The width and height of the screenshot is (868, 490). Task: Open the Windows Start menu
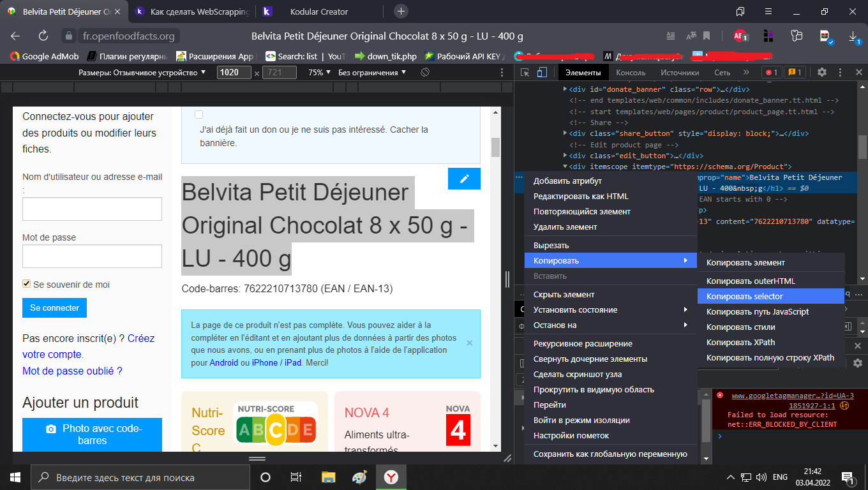[x=15, y=477]
